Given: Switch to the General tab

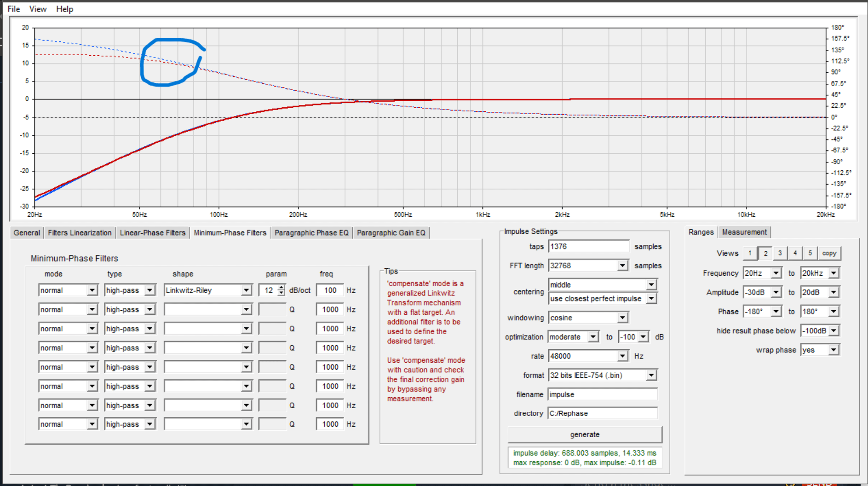Looking at the screenshot, I should coord(27,232).
